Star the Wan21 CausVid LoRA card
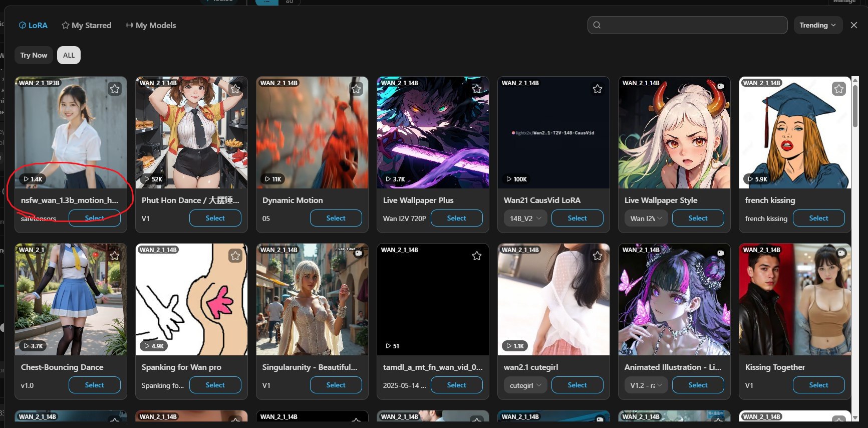The image size is (868, 428). [598, 89]
